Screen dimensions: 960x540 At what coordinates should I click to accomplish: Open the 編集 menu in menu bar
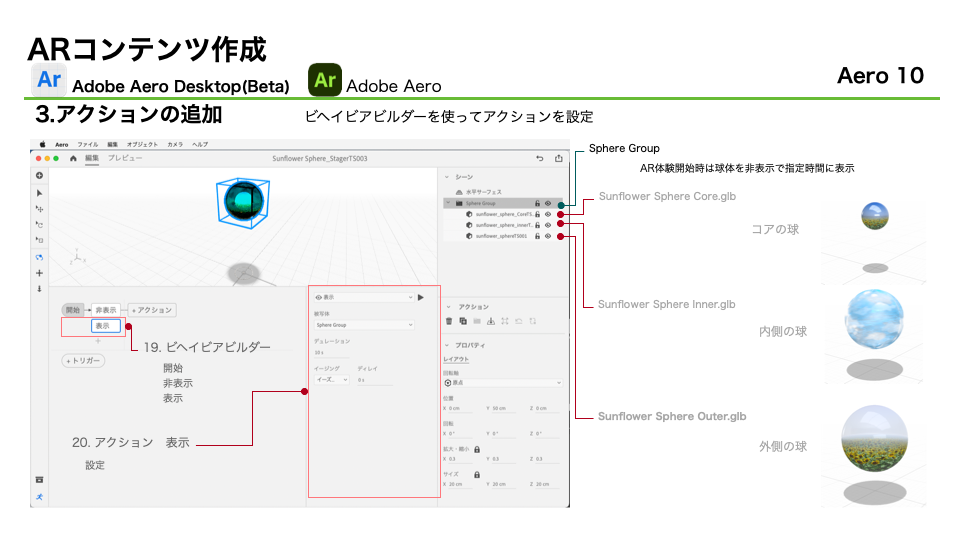[x=113, y=144]
